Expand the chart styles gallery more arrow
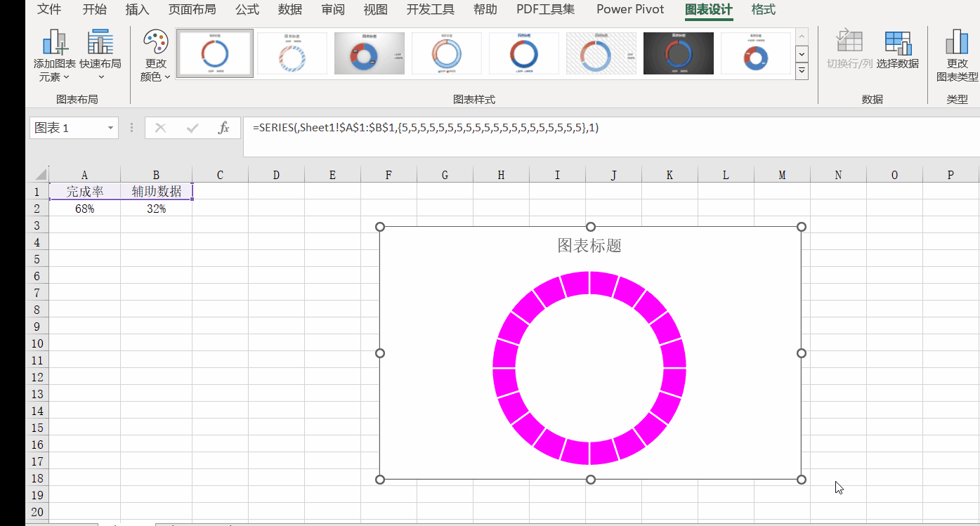980x526 pixels. click(x=802, y=70)
